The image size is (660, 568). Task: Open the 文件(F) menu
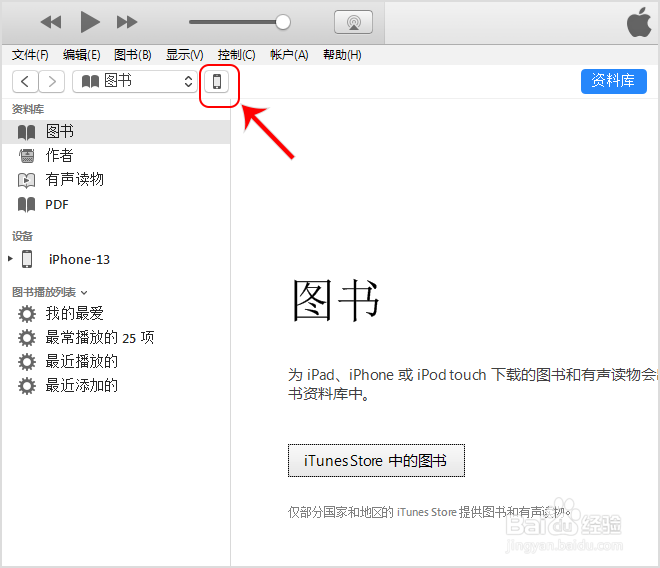pyautogui.click(x=30, y=55)
